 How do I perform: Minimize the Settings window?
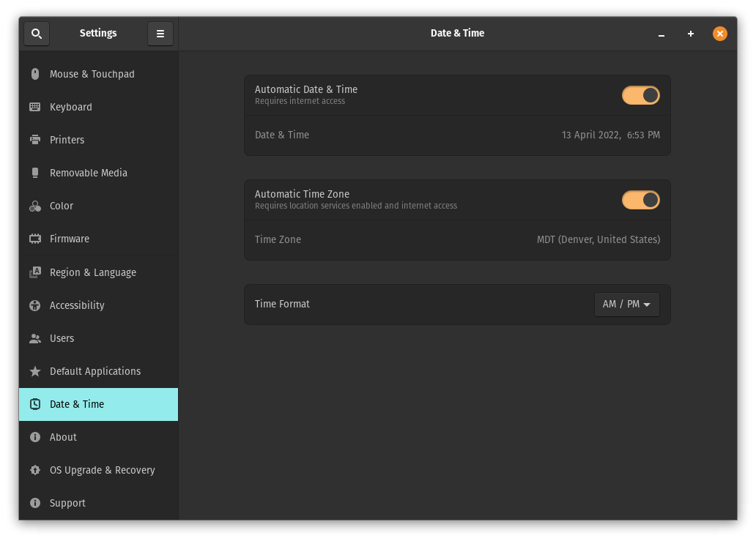(661, 34)
